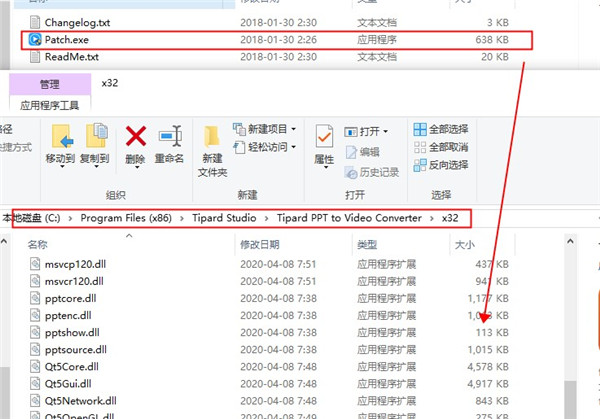Open the Easy access (轻松访问) menu
600x419 pixels.
(264, 147)
